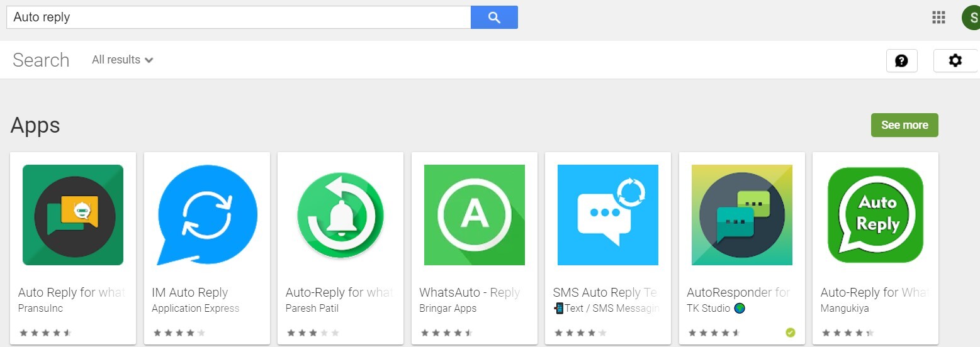Open settings with the gear button
This screenshot has height=347, width=980.
[955, 60]
